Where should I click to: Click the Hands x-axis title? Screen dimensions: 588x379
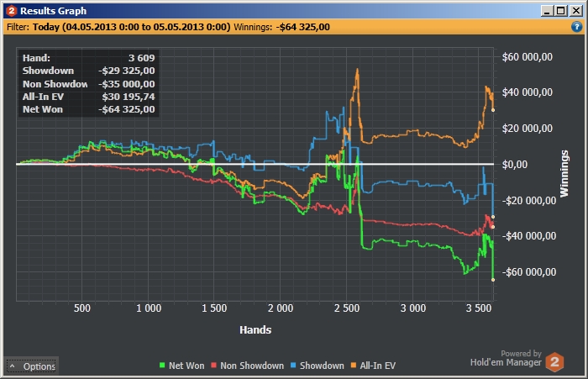tap(255, 330)
